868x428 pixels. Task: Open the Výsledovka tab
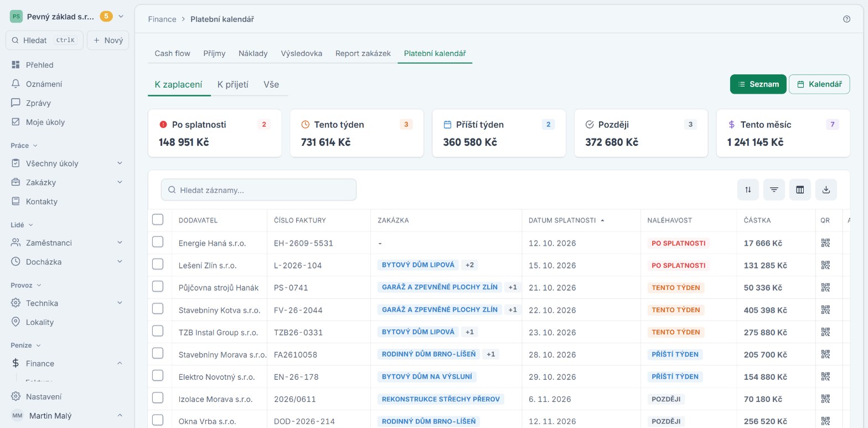[301, 54]
